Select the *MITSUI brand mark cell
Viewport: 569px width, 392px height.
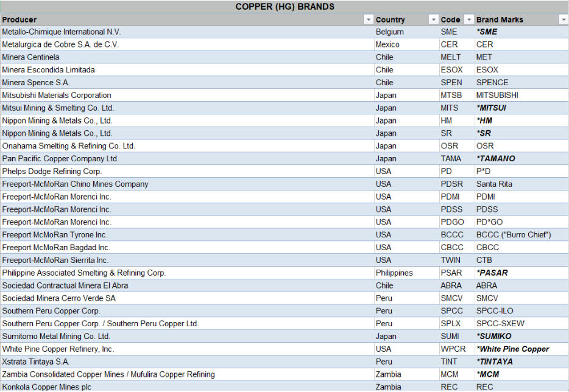click(x=522, y=108)
